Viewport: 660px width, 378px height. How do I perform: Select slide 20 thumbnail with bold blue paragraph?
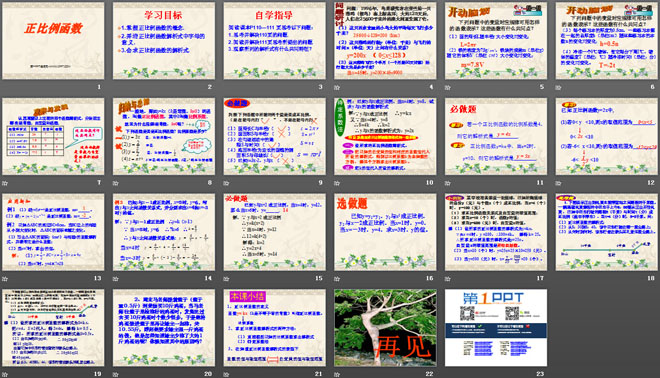[164, 327]
